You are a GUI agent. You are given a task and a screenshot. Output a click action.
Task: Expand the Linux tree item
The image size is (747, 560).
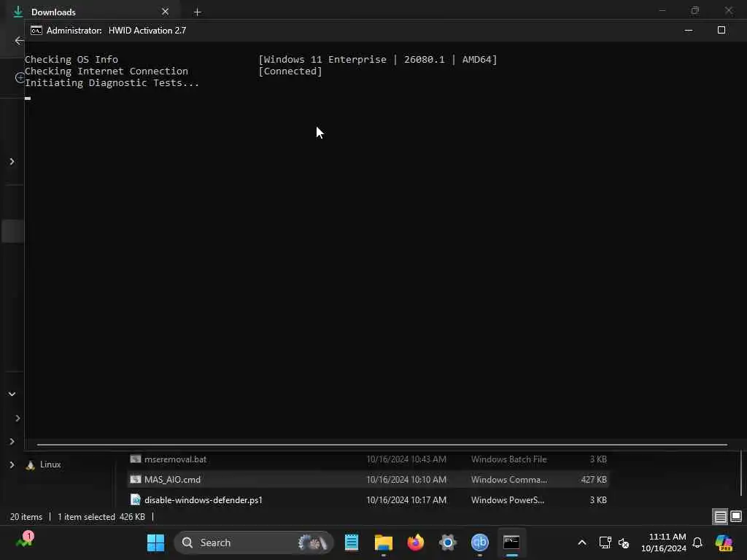pyautogui.click(x=12, y=464)
